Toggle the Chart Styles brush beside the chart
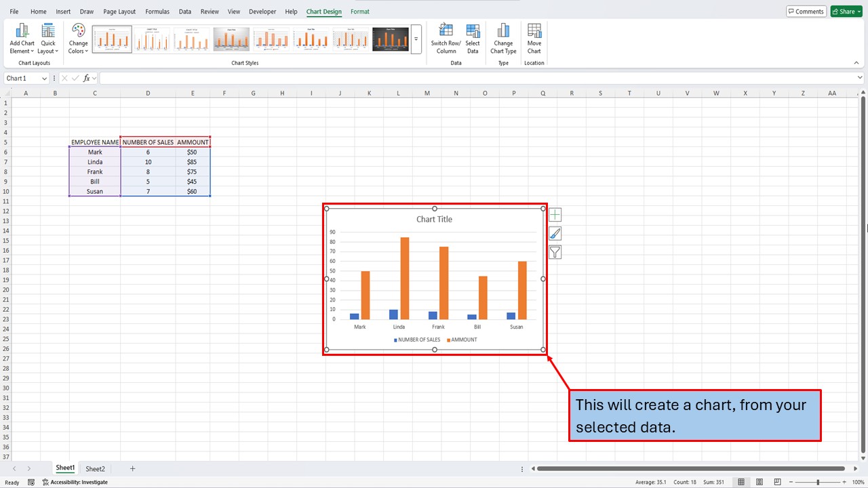This screenshot has height=488, width=868. click(555, 233)
